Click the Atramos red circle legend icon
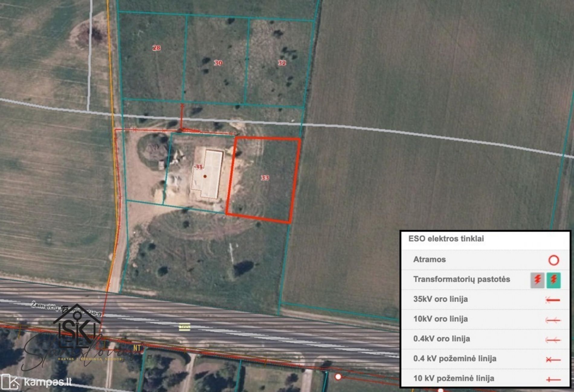 click(553, 260)
